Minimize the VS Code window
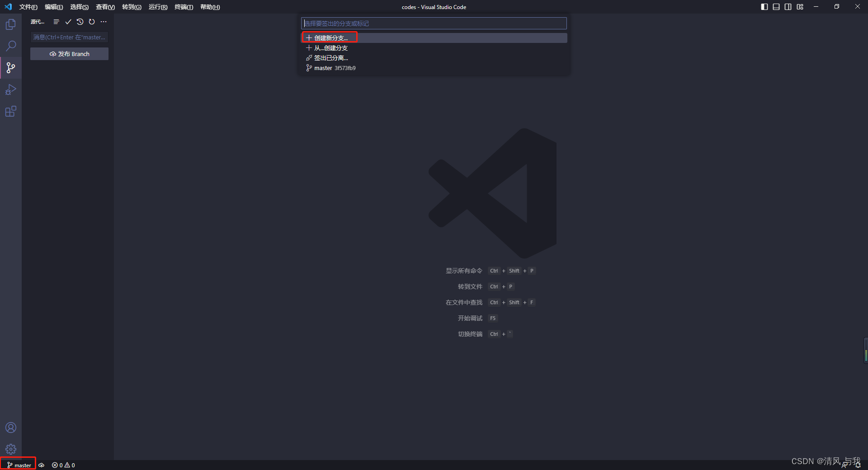The width and height of the screenshot is (868, 470). click(816, 7)
